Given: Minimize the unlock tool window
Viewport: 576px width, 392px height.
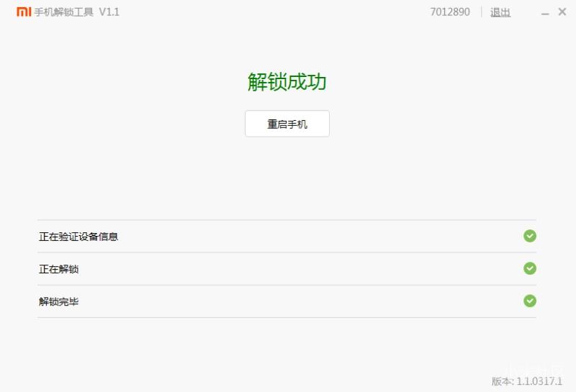Looking at the screenshot, I should [x=545, y=14].
